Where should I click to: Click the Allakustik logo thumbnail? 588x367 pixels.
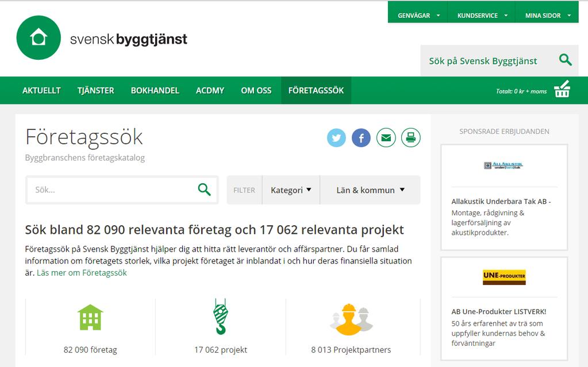(504, 165)
